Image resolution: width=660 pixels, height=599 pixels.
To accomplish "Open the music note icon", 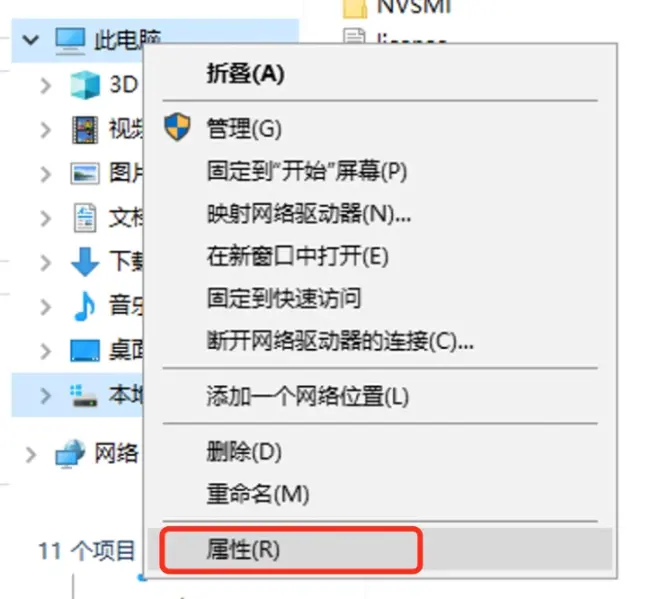I will click(84, 306).
